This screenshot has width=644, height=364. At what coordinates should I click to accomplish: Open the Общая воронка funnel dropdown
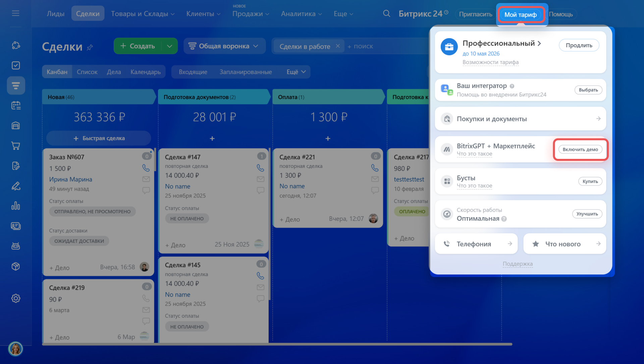[224, 46]
